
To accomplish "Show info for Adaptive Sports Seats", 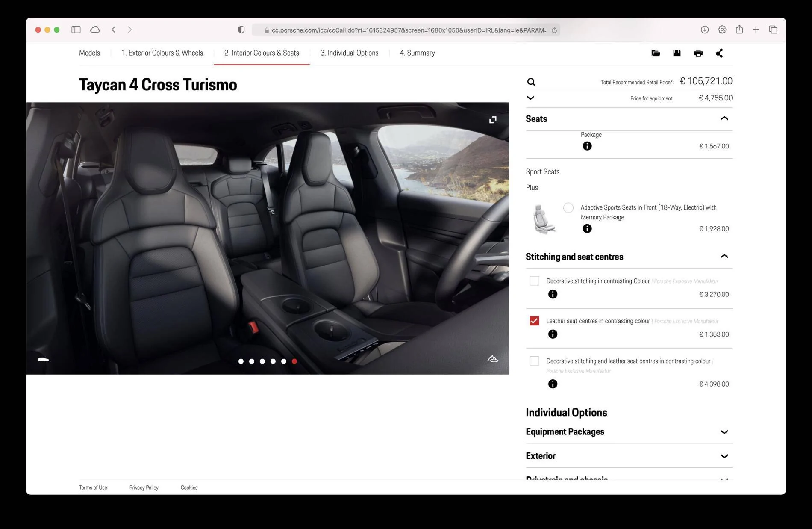I will (587, 228).
